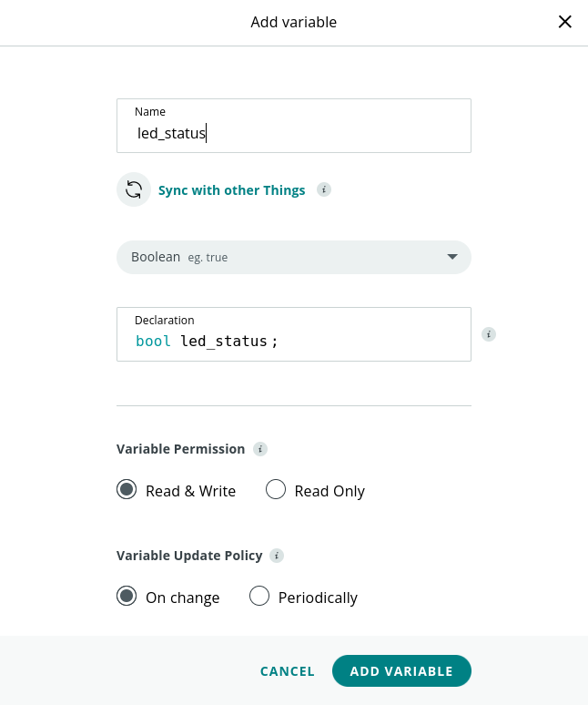The width and height of the screenshot is (588, 705).
Task: Click info icon beside Variable Update Policy
Action: [x=277, y=556]
